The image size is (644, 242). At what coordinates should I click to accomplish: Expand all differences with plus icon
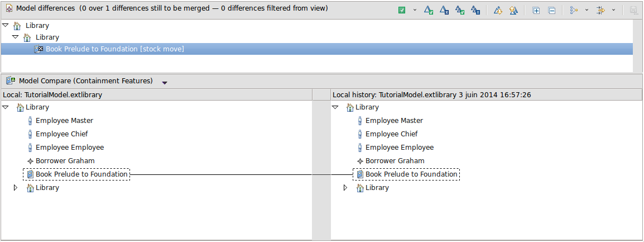coord(536,10)
